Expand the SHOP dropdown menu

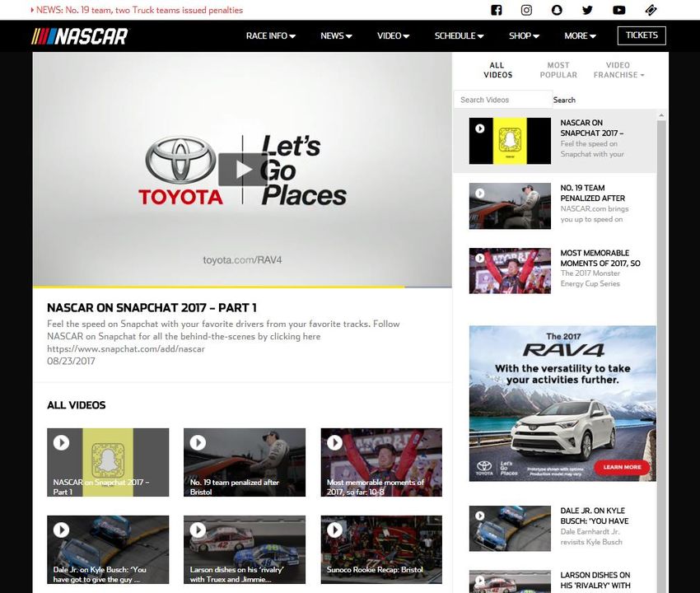[524, 35]
